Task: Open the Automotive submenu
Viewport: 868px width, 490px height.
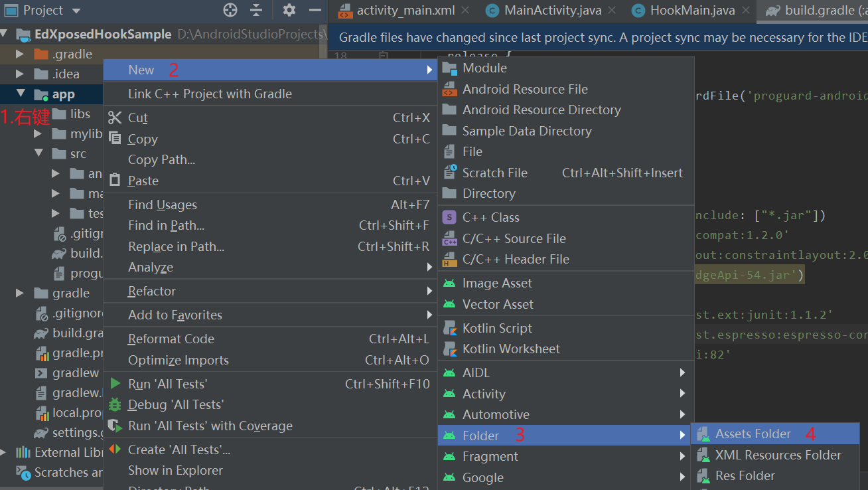Action: [566, 414]
